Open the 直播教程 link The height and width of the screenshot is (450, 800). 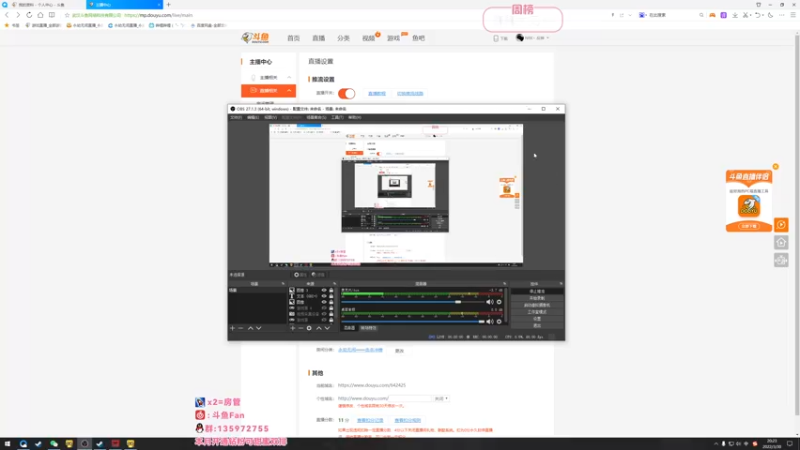pyautogui.click(x=377, y=93)
